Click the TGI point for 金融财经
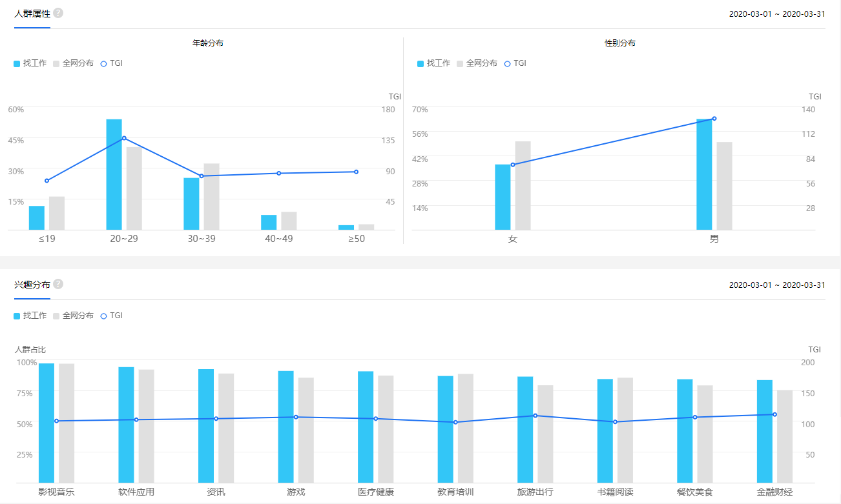 pyautogui.click(x=774, y=414)
